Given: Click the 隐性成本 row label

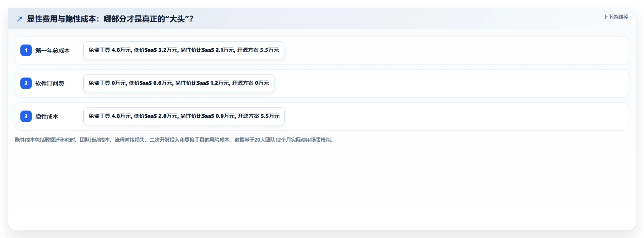Looking at the screenshot, I should (x=47, y=116).
